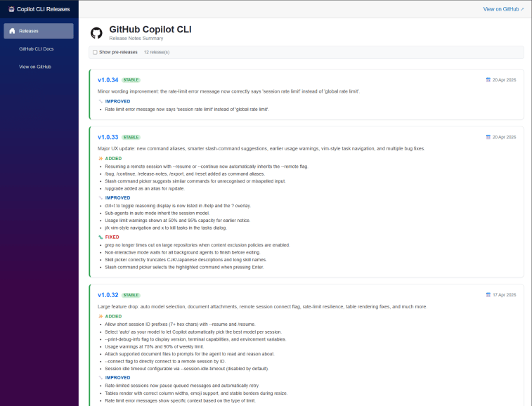Click the wrench icon beside v1.0.33 FIXED

tap(100, 237)
